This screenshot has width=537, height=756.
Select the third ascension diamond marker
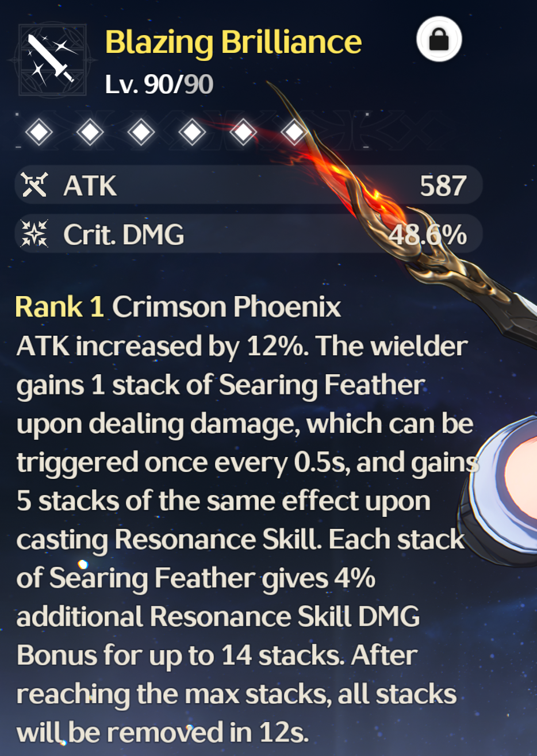tap(141, 133)
